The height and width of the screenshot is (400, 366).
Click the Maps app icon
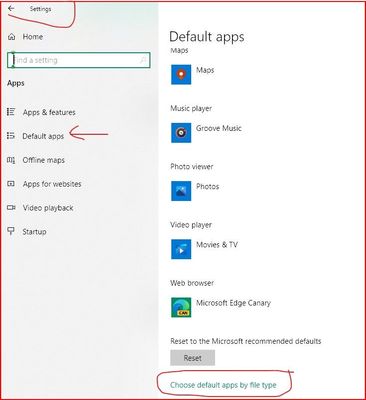pyautogui.click(x=181, y=74)
